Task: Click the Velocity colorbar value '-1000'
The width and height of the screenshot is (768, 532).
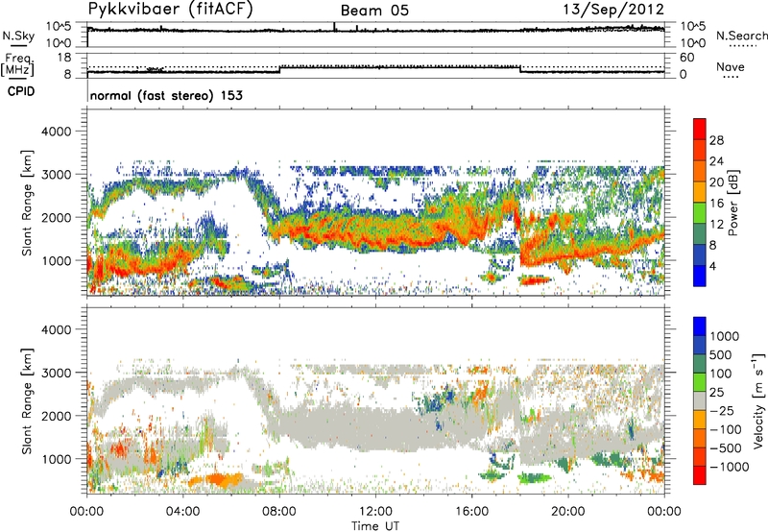Action: [730, 467]
